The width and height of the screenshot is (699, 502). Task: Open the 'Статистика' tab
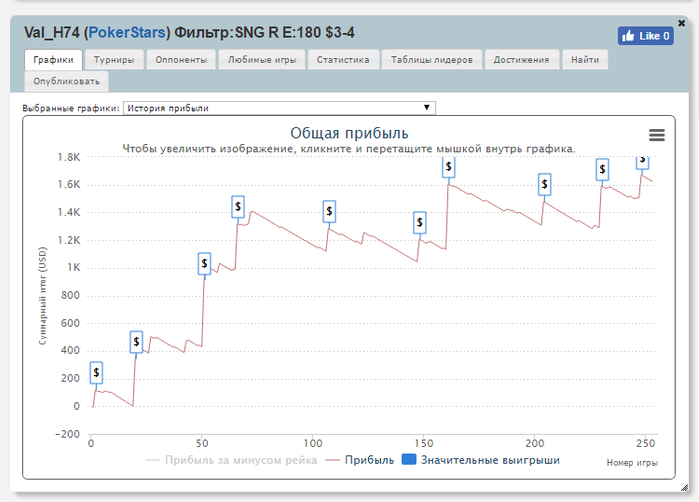[343, 60]
